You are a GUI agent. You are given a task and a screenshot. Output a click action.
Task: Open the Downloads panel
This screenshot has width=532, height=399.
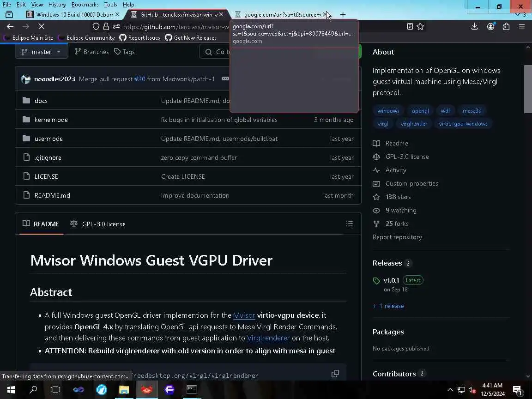pos(474,26)
